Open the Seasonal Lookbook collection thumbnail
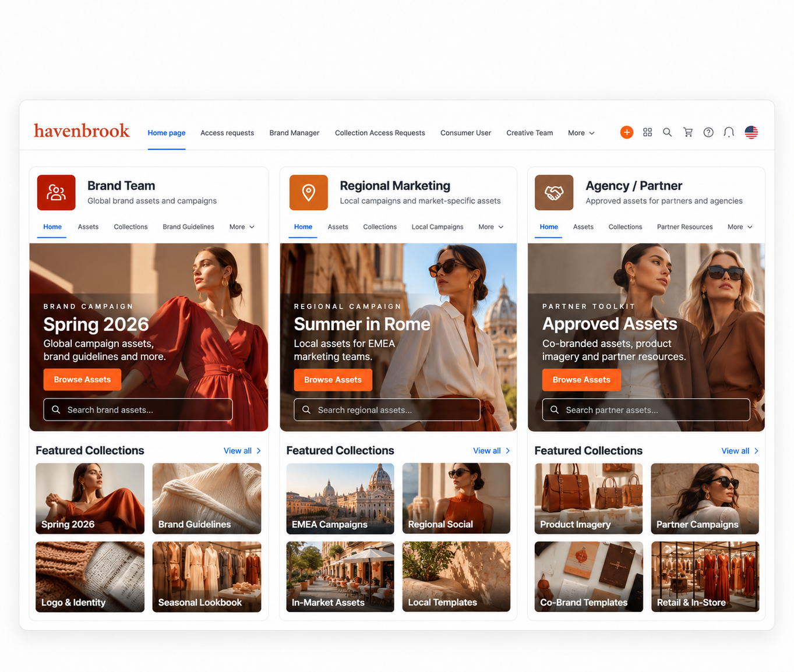Viewport: 794px width, 672px height. click(x=207, y=576)
